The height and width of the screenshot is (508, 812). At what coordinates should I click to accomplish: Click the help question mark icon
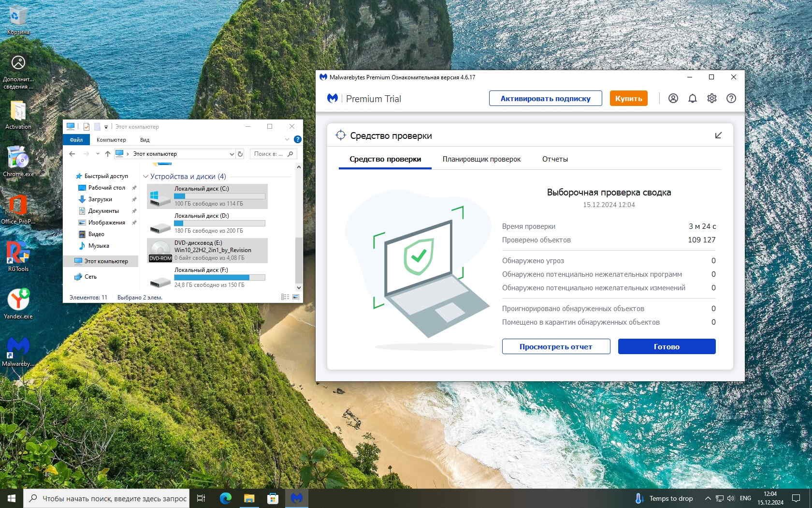tap(731, 98)
